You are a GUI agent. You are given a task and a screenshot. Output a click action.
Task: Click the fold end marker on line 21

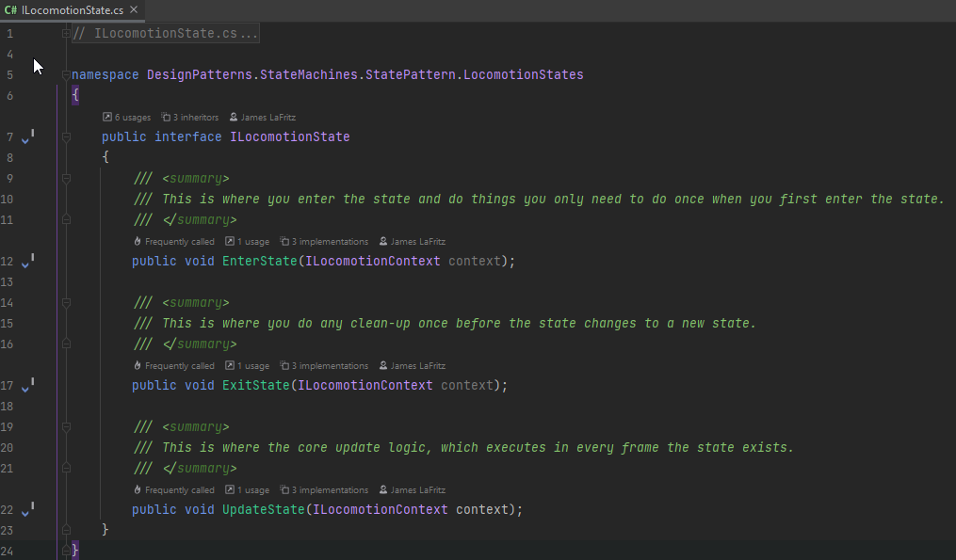[x=66, y=468]
